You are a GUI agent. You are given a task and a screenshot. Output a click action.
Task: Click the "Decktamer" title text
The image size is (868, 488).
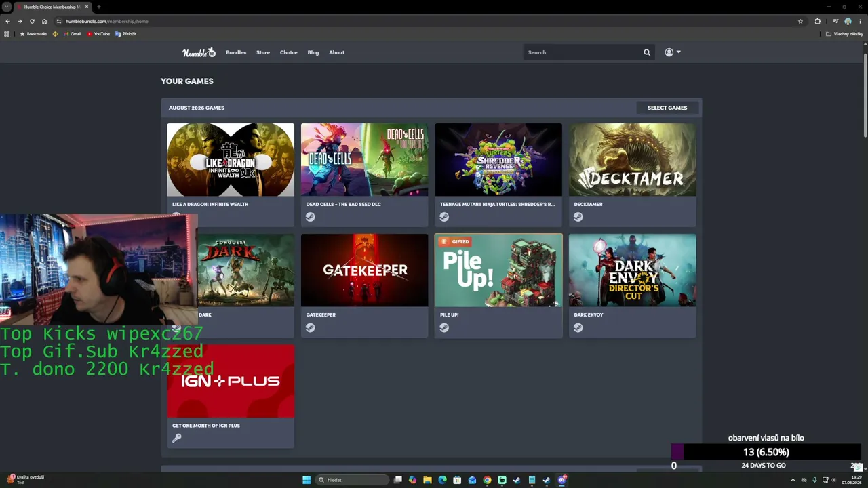[x=588, y=204]
